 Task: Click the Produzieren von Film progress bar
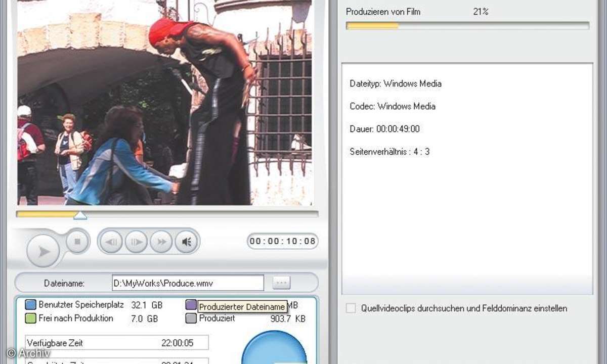pos(467,25)
